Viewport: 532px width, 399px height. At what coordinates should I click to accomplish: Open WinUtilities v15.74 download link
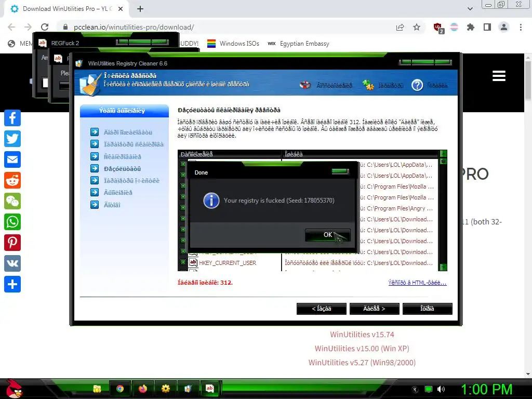coord(362,335)
